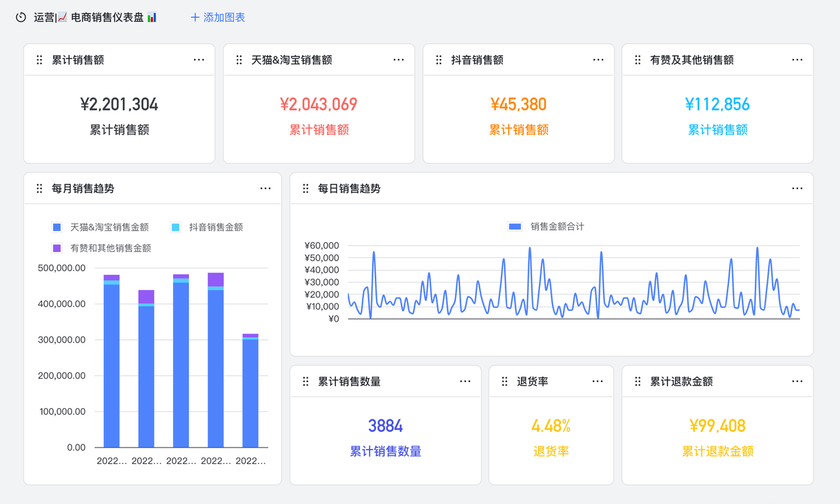Open more options menu for 累计销售额 card

(199, 60)
